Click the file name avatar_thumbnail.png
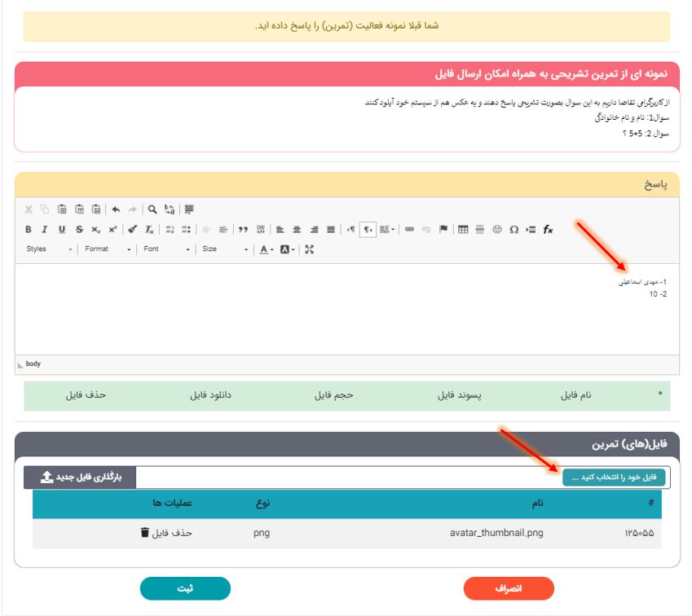692x616 pixels. [496, 533]
